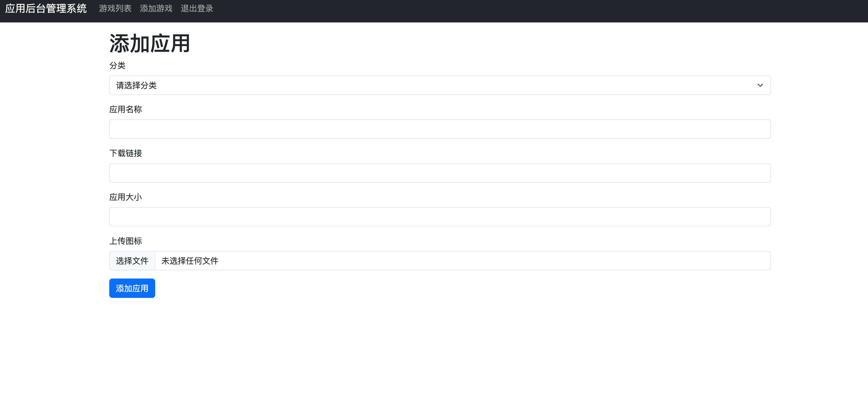Viewport: 868px width, 404px height.
Task: Click the 应用名称 field label
Action: [x=125, y=109]
